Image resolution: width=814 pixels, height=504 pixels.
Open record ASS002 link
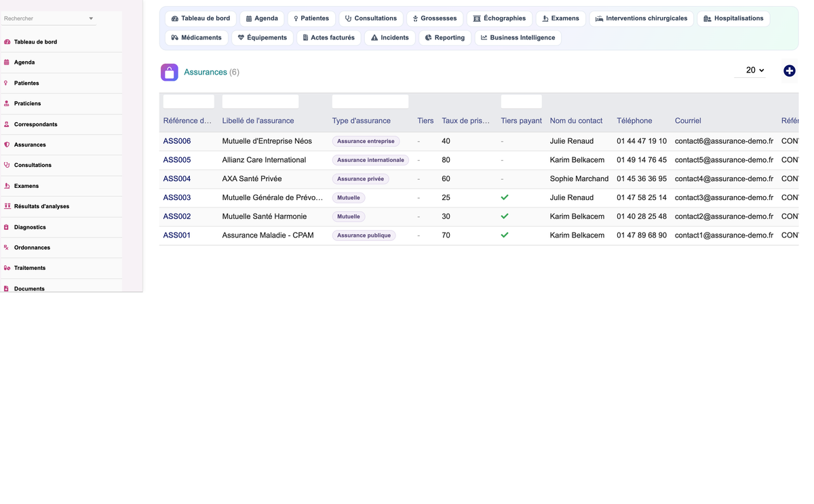177,216
